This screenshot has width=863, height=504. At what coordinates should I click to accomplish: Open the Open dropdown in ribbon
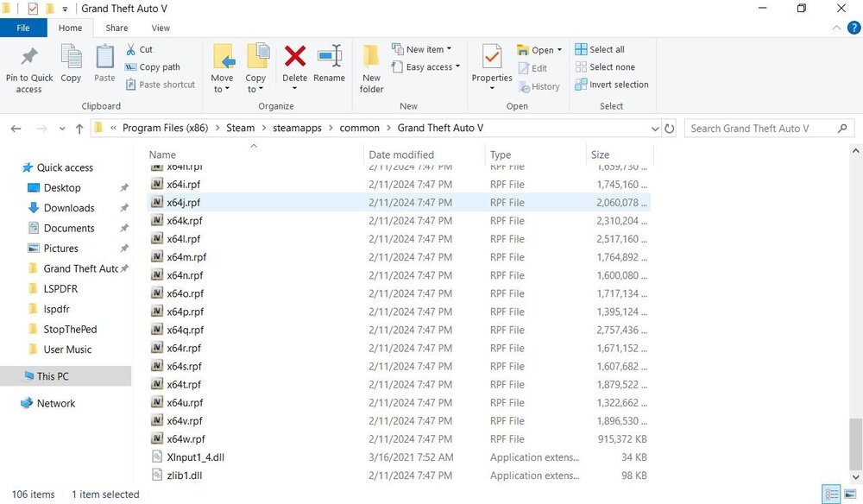tap(539, 50)
